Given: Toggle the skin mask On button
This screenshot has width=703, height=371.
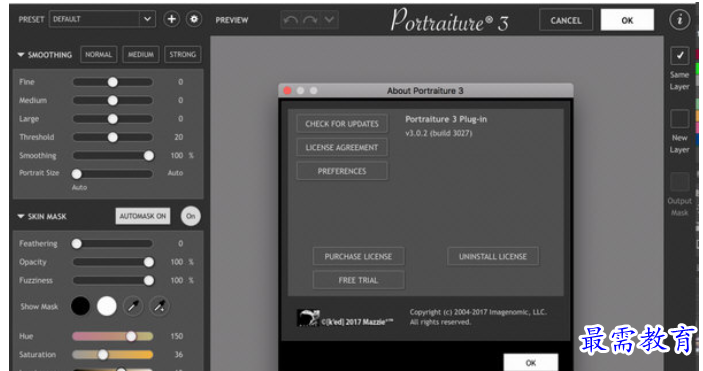Looking at the screenshot, I should coord(191,216).
